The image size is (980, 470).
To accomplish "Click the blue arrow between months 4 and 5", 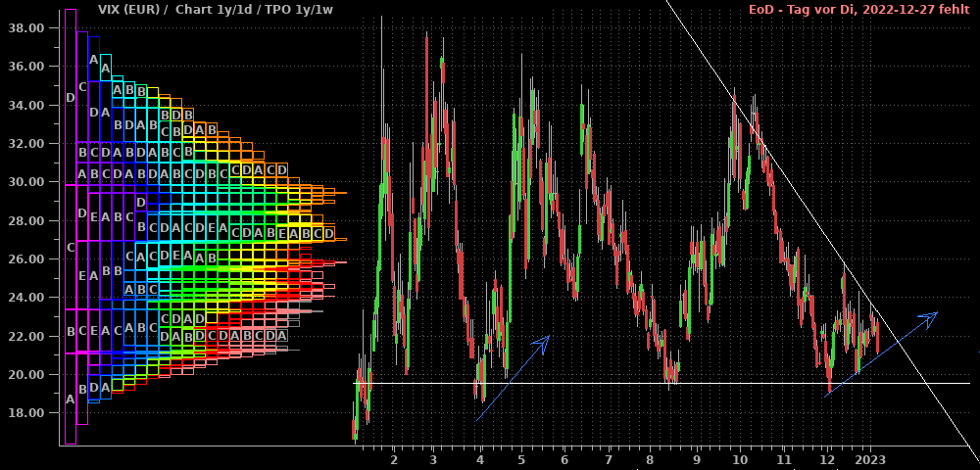I will click(x=514, y=378).
